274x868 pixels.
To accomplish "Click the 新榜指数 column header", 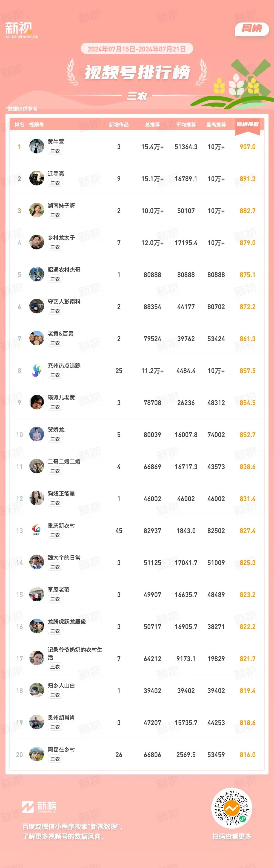I will [247, 125].
